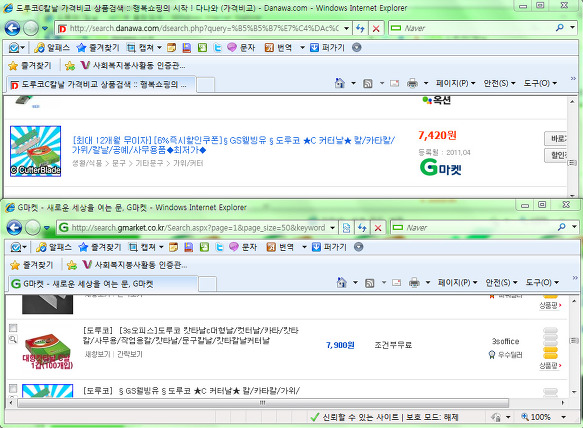Open the 100% zoom level dropdown
The height and width of the screenshot is (428, 583).
point(564,417)
